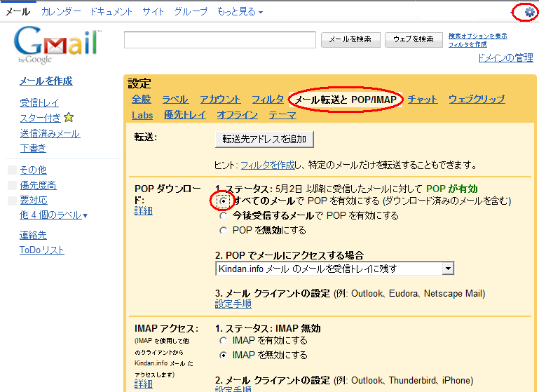
Task: Open 連絡先 in sidebar
Action: coord(33,235)
